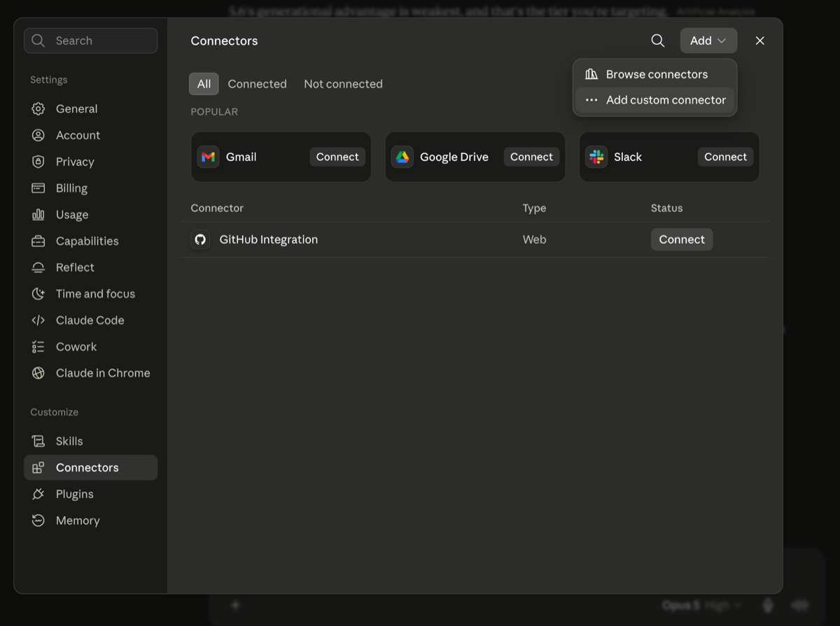Screen dimensions: 840x626
Task: Connect the Slack connector
Action: pos(725,157)
